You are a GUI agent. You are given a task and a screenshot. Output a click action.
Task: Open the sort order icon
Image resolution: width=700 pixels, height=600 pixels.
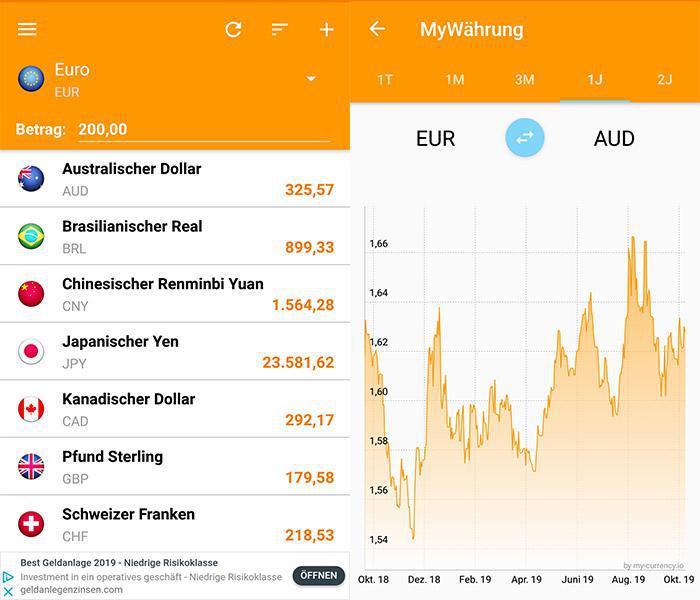(279, 29)
